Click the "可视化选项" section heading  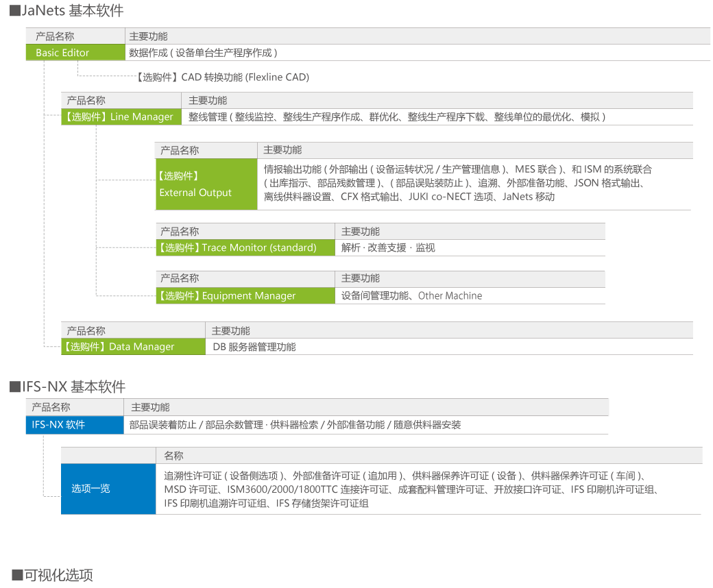pyautogui.click(x=52, y=575)
